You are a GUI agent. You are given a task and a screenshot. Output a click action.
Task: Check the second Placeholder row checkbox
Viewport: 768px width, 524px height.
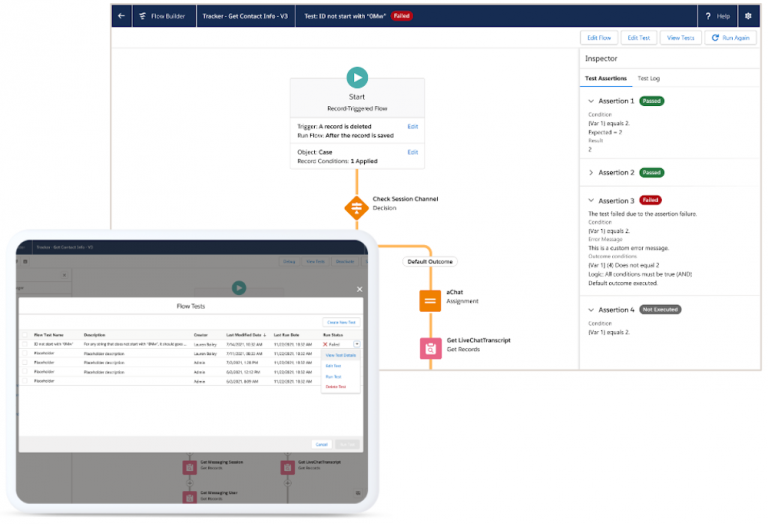click(25, 361)
